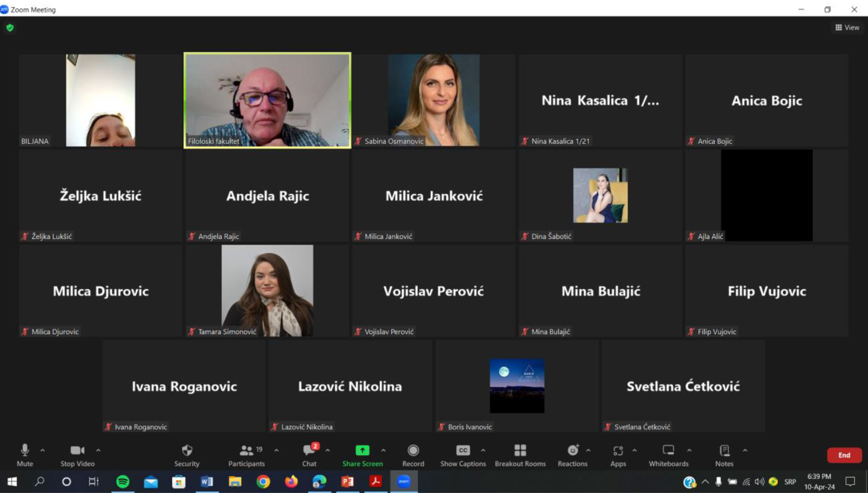Open Breakout Rooms
868x493 pixels.
tap(520, 455)
